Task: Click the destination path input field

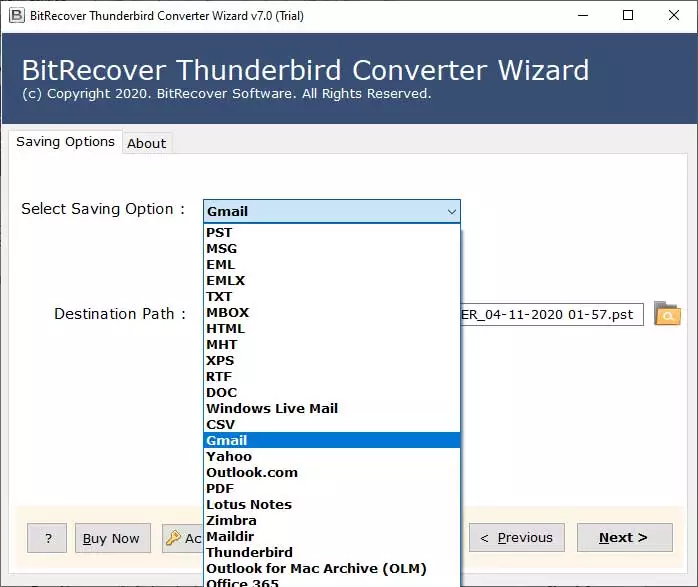Action: pyautogui.click(x=552, y=314)
